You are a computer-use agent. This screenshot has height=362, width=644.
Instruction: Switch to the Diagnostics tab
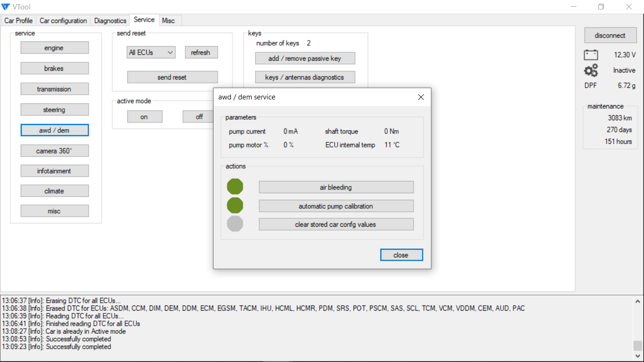pyautogui.click(x=110, y=21)
